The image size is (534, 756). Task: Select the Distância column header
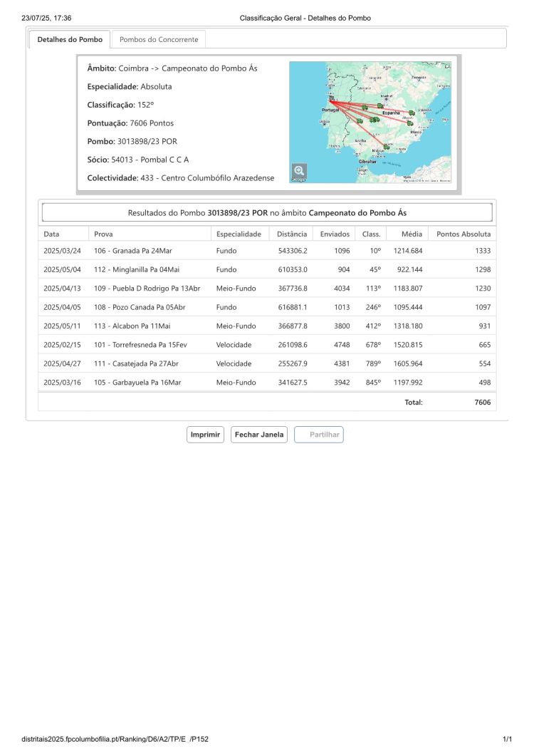coord(292,234)
